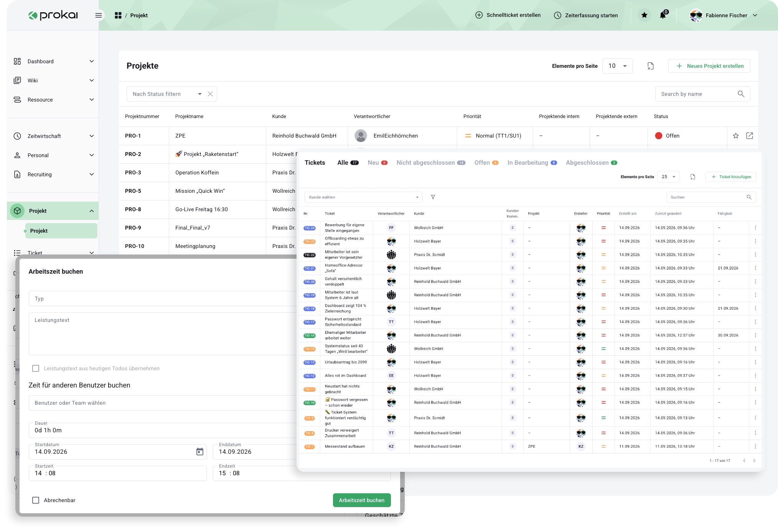Open the three-dot menu for Urlaubsantrag bis 2099
Screen dimensions: 778x532
tap(755, 362)
